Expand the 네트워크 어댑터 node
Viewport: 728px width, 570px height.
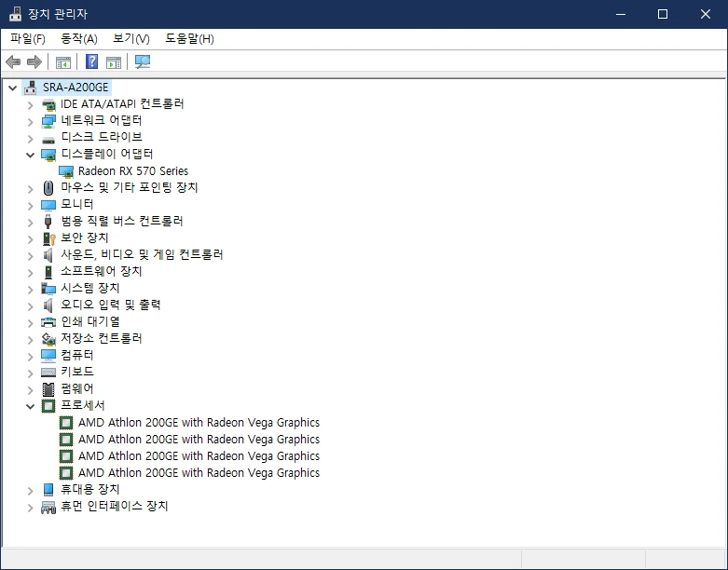tap(30, 122)
